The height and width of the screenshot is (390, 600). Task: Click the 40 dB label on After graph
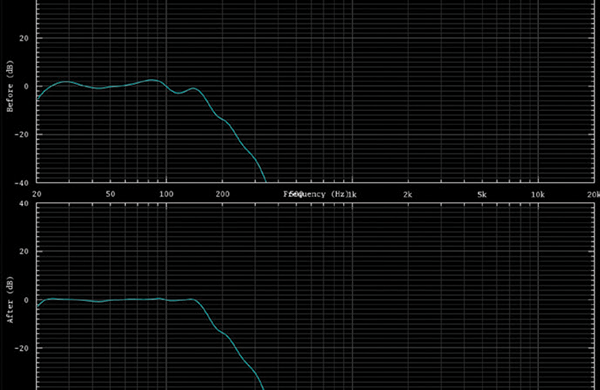tap(24, 203)
